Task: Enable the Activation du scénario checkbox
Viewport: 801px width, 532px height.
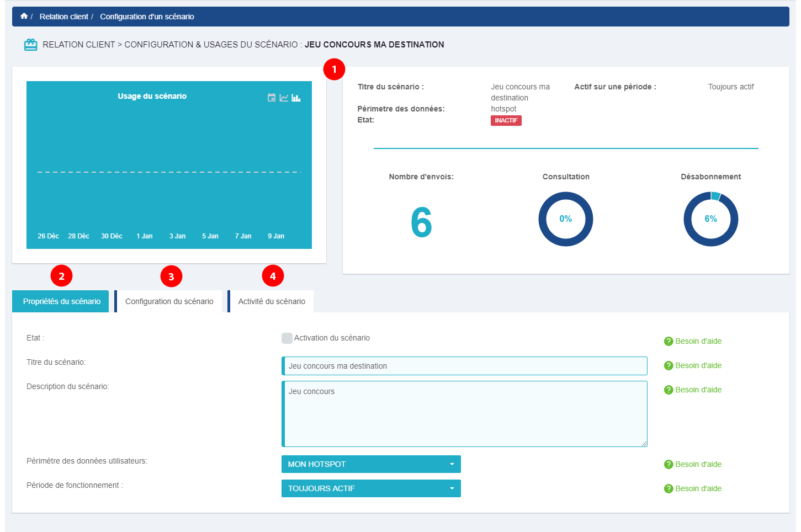Action: [x=287, y=338]
